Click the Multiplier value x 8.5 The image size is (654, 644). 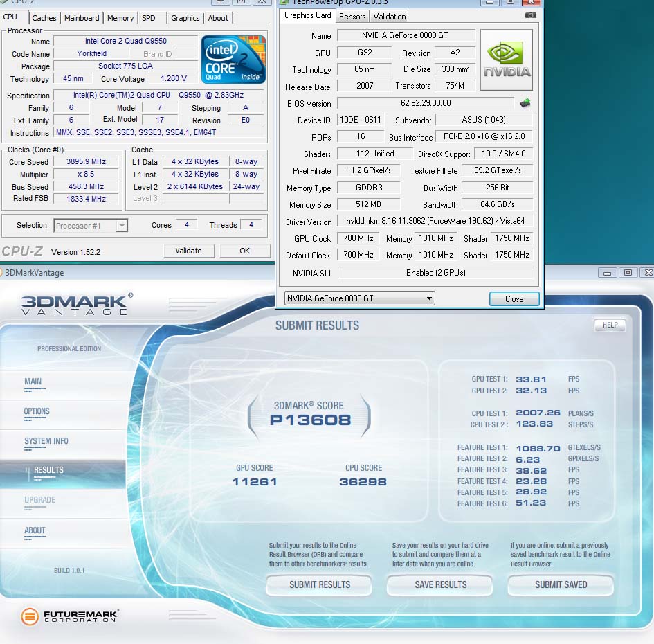86,174
